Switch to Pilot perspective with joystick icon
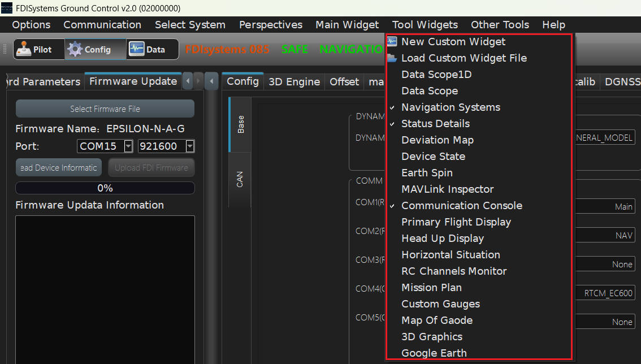The height and width of the screenshot is (364, 641). point(39,50)
